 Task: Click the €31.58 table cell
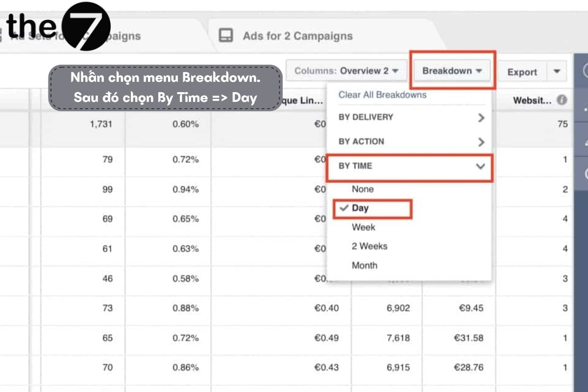point(468,338)
